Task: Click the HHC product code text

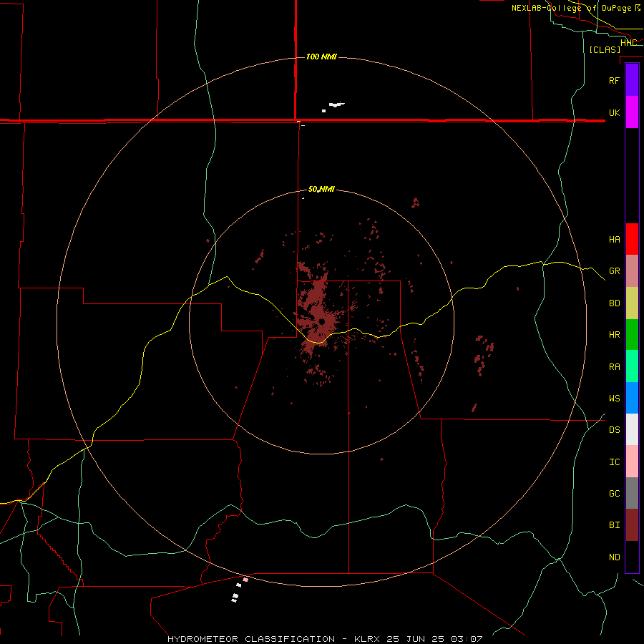Action: pyautogui.click(x=628, y=43)
